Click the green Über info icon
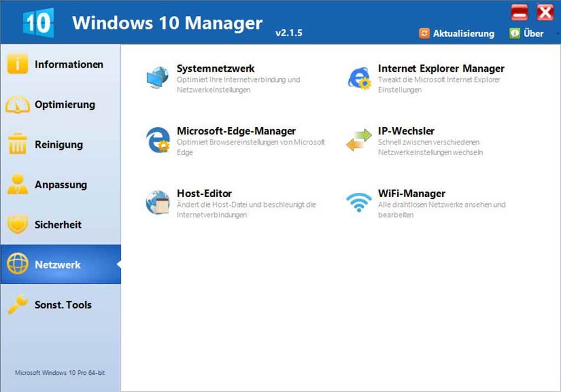The width and height of the screenshot is (561, 392). tap(514, 33)
